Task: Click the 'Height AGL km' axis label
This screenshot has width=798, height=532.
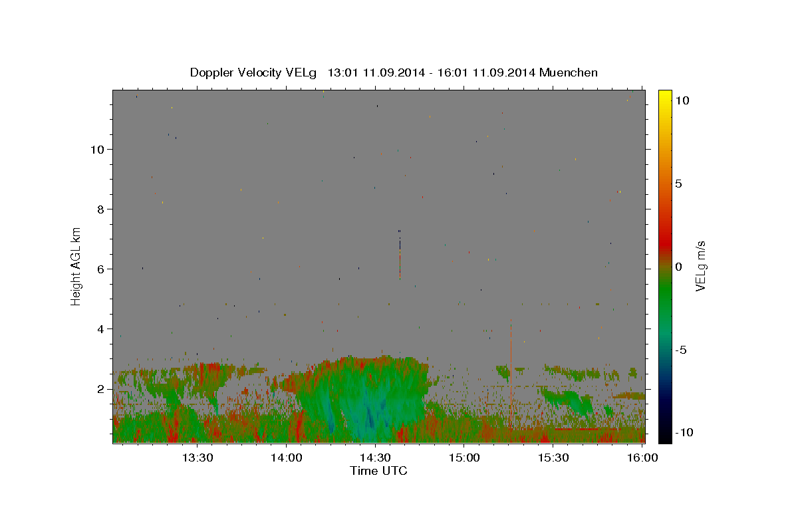Action: (x=76, y=265)
